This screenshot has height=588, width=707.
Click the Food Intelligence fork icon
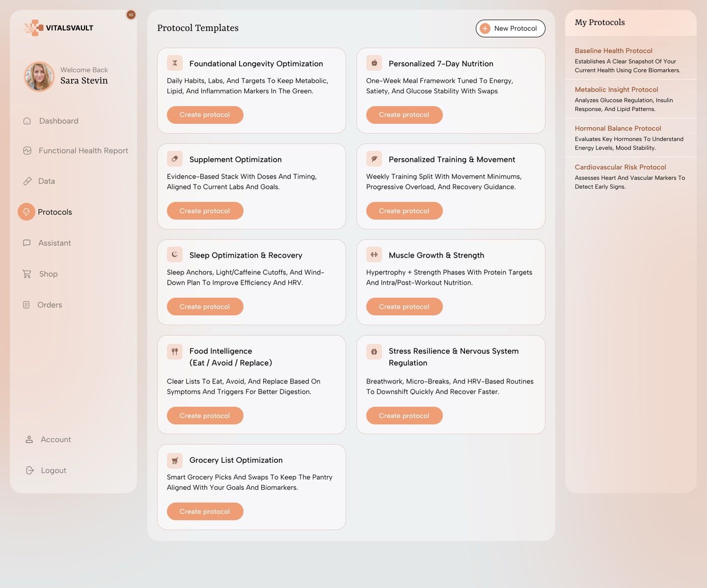coord(175,351)
